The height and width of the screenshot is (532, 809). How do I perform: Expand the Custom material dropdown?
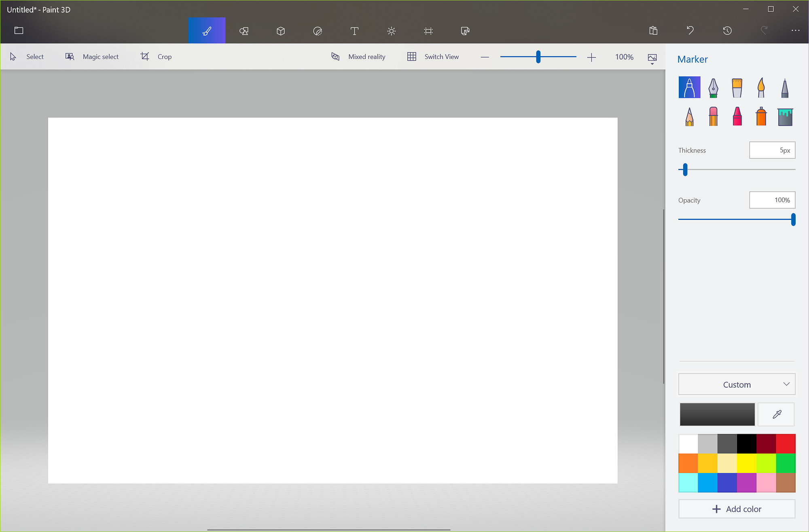737,384
